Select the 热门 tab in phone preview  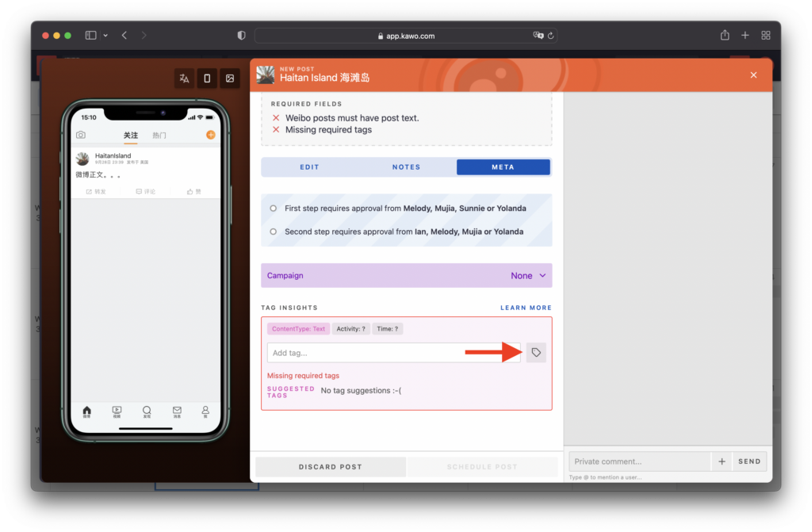(159, 136)
